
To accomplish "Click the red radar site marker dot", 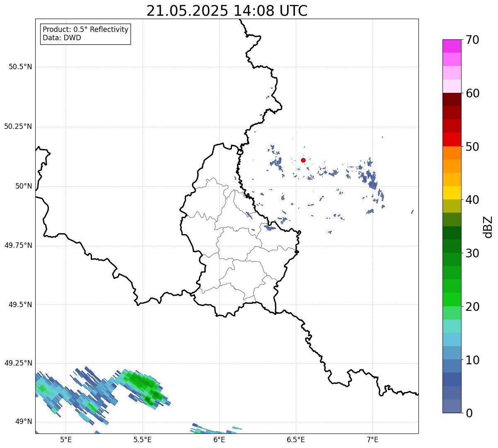I will pyautogui.click(x=303, y=160).
